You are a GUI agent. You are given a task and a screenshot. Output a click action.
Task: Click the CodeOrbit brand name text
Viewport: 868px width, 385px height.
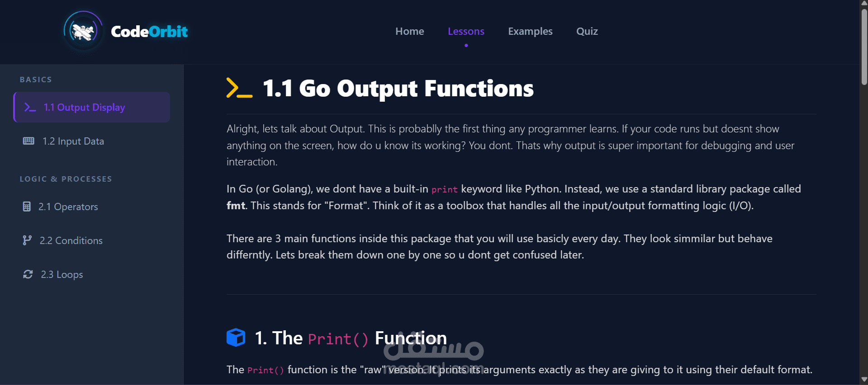point(149,31)
